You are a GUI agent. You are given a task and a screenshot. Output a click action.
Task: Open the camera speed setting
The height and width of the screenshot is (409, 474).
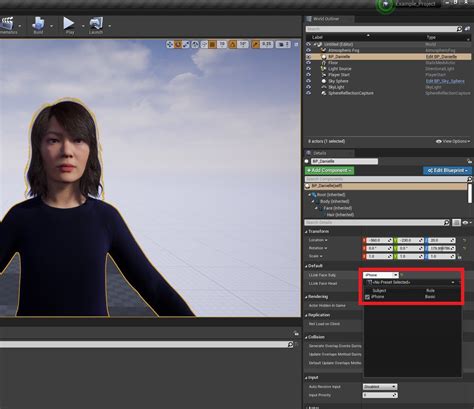(x=283, y=44)
